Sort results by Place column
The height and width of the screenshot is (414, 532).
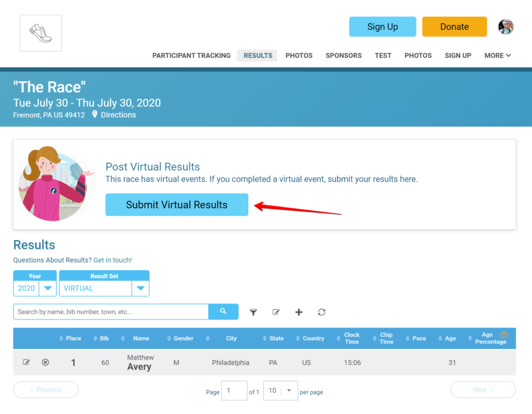click(70, 338)
